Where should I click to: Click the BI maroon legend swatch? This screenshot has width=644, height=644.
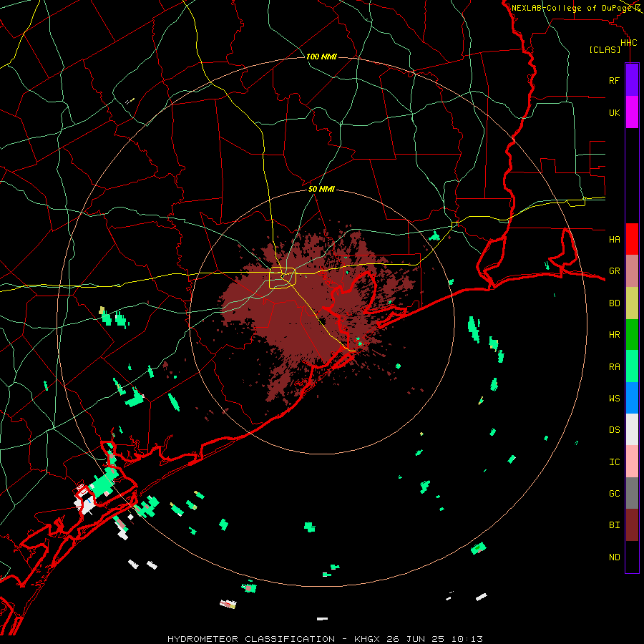[x=632, y=525]
